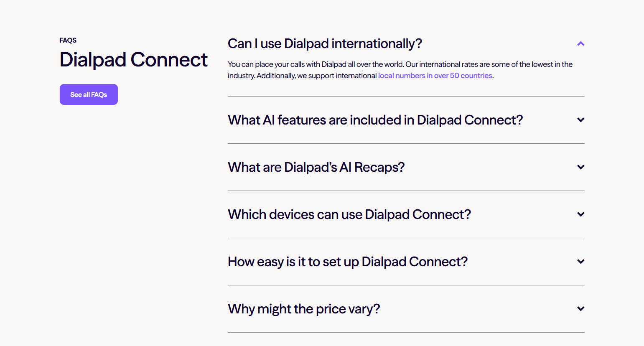Select the 'Dialpad Connect' heading
Viewport: 644px width, 346px height.
click(133, 59)
